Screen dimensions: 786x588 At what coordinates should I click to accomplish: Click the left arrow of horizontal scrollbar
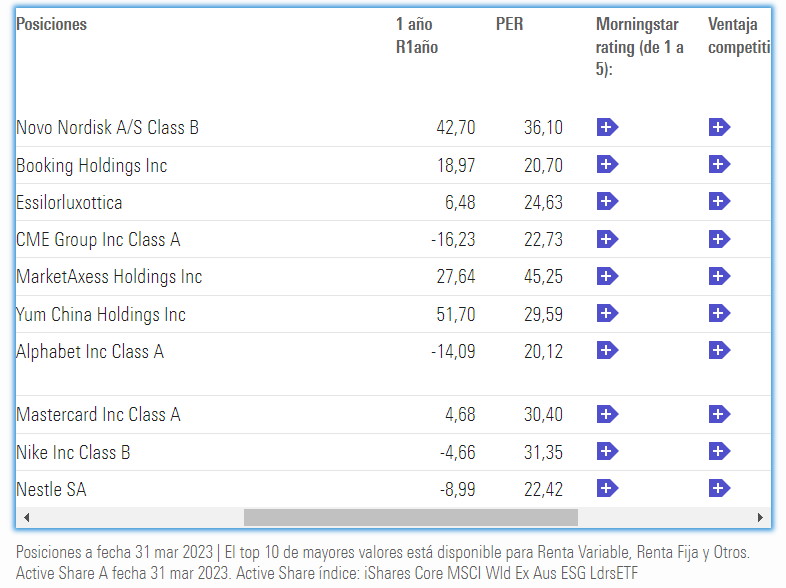pos(27,517)
